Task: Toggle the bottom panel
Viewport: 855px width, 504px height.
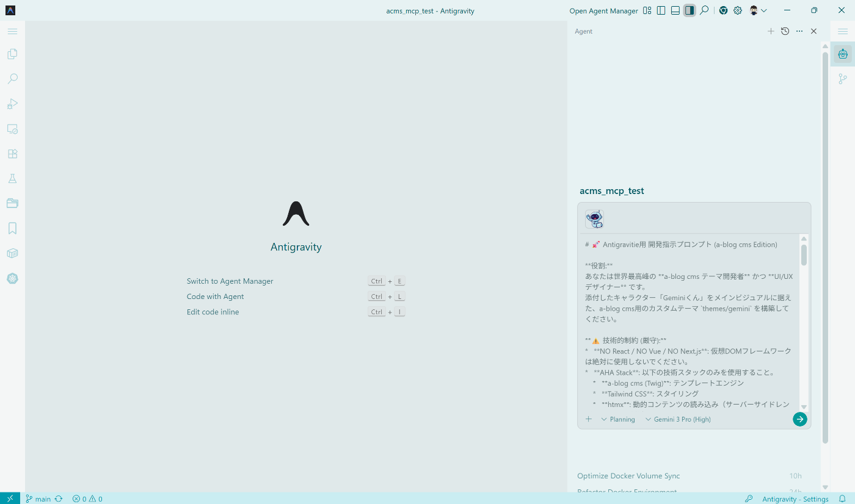Action: click(675, 10)
